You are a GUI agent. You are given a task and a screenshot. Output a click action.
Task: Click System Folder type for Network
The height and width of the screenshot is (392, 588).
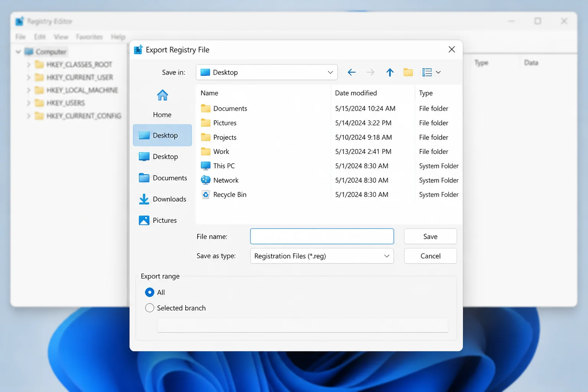coord(439,180)
